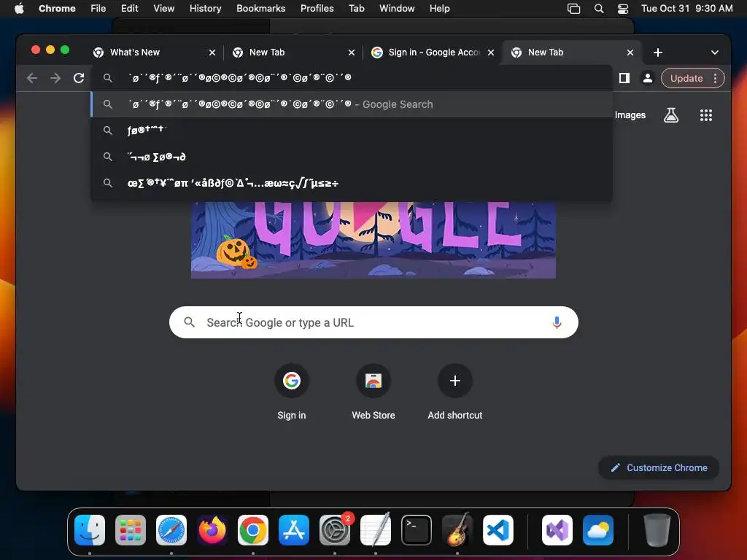Open Finder from the Dock

click(90, 530)
